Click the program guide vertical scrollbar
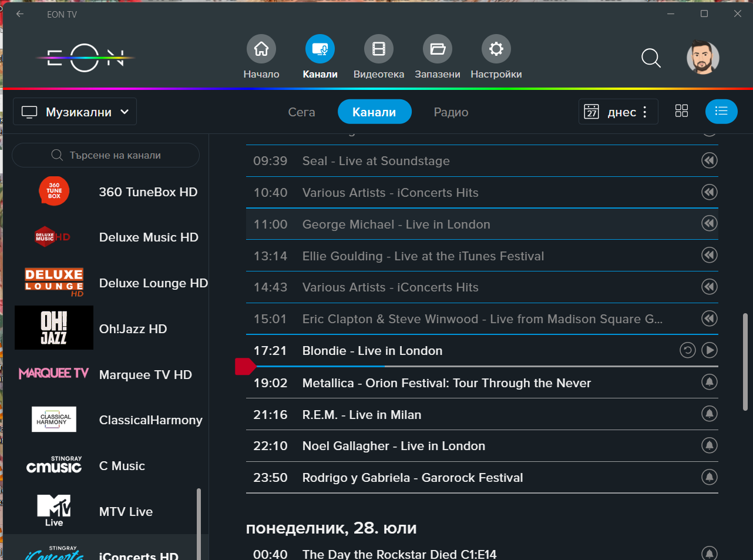Image resolution: width=753 pixels, height=560 pixels. [x=745, y=361]
